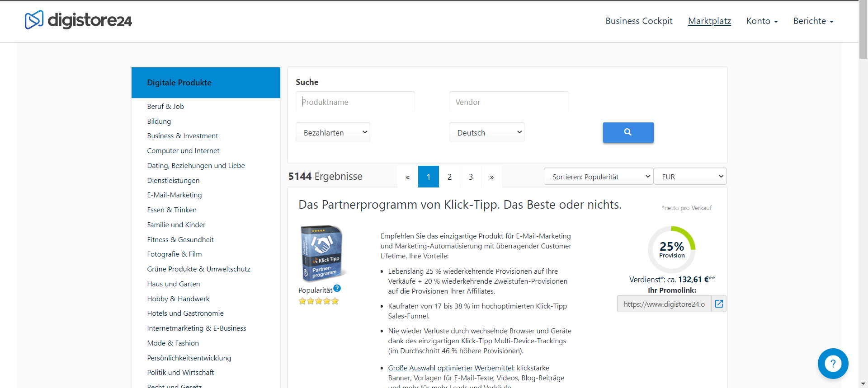Open the Beruf & Job category
The height and width of the screenshot is (388, 868).
165,106
